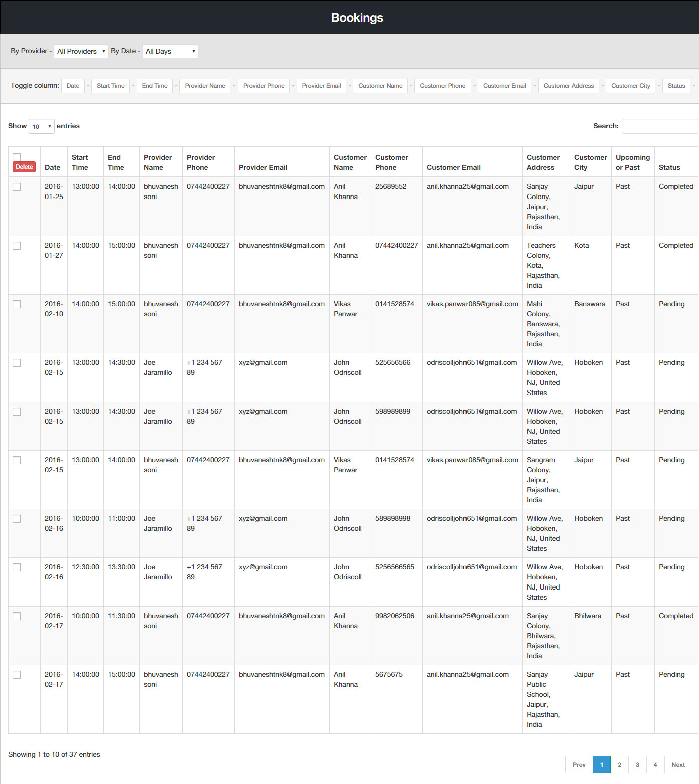Click the Prev pagination button
Image resolution: width=699 pixels, height=784 pixels.
[x=579, y=764]
